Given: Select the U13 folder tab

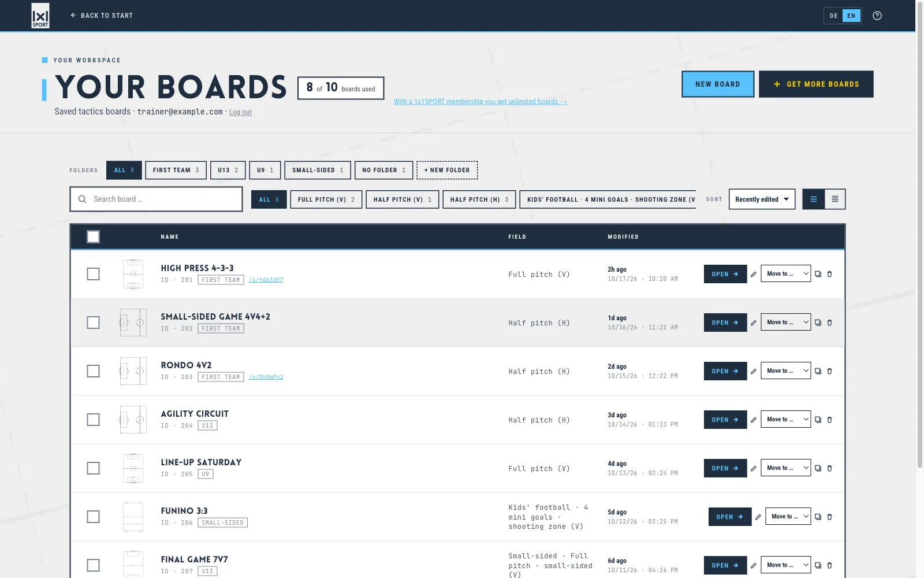Looking at the screenshot, I should coord(228,170).
